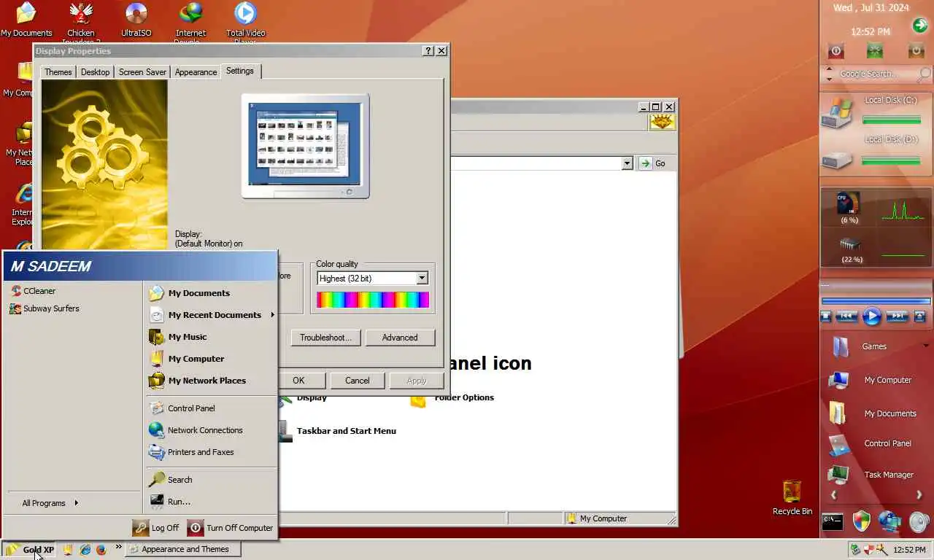This screenshot has width=934, height=560.
Task: Expand All Programs list
Action: [x=50, y=503]
